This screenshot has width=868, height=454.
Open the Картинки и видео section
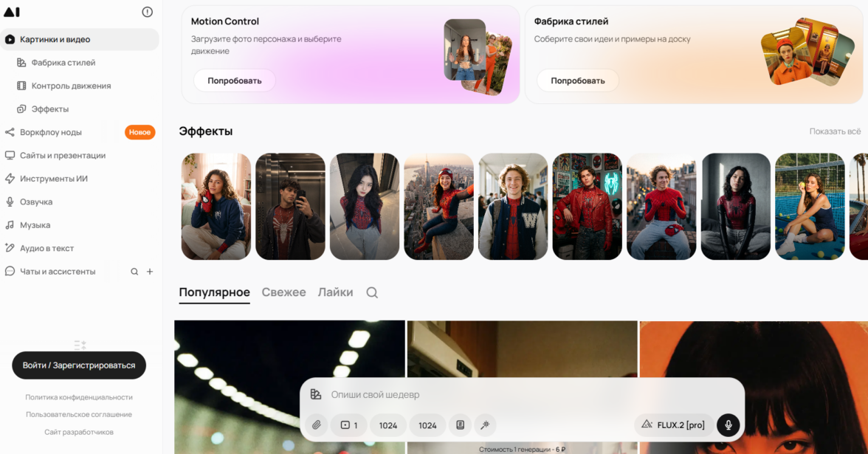(79, 39)
